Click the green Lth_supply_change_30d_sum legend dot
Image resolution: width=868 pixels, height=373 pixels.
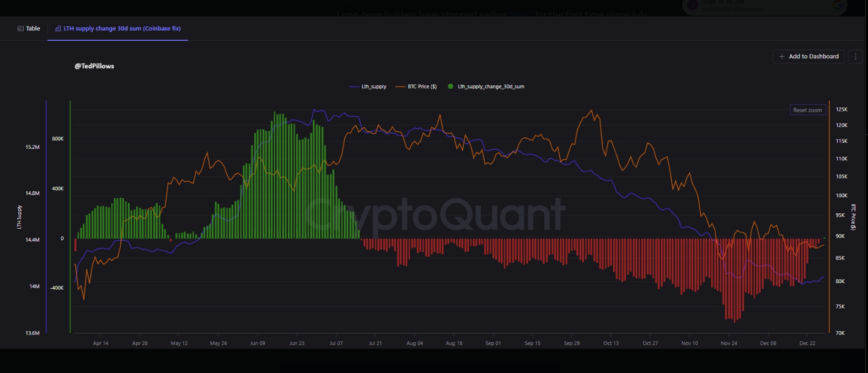pos(451,87)
